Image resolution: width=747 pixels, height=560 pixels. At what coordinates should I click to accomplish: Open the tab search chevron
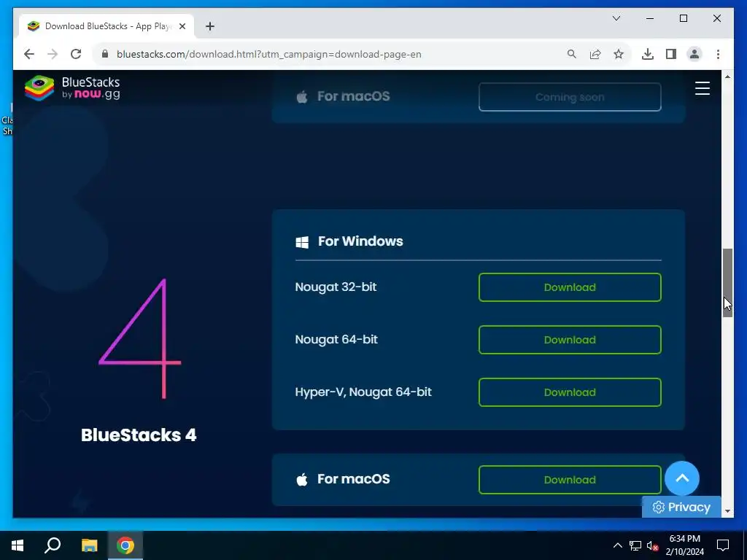tap(616, 18)
